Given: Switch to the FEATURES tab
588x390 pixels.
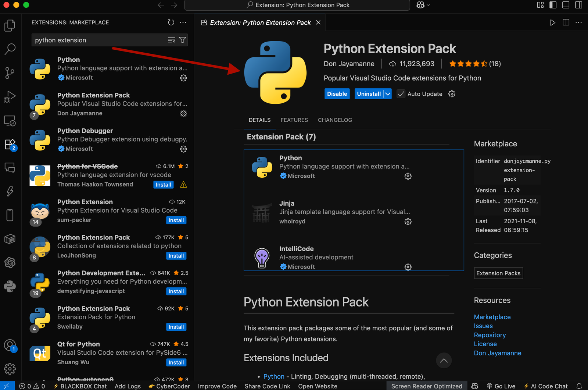Looking at the screenshot, I should pos(294,120).
